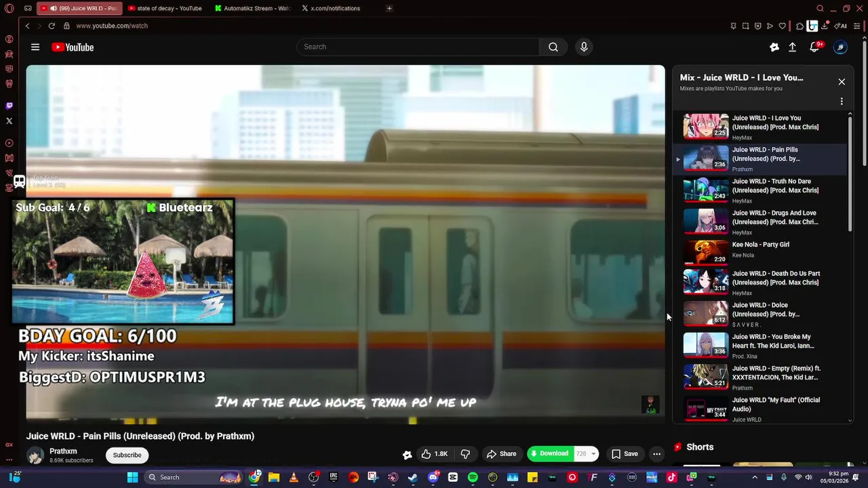Click the address bar URL
Image resolution: width=868 pixels, height=488 pixels.
point(112,26)
